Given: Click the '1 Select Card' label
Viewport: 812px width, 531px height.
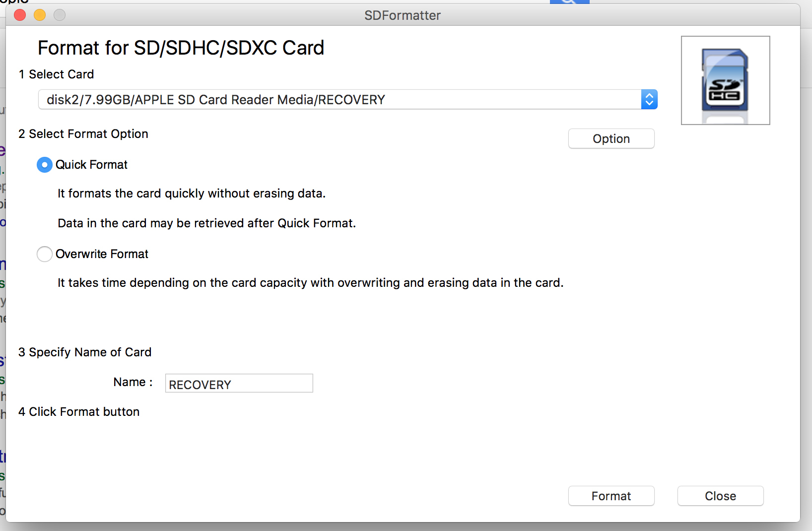Looking at the screenshot, I should coord(56,74).
